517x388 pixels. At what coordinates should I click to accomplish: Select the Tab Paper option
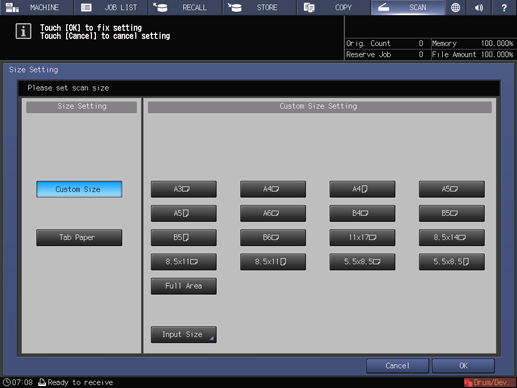tap(79, 237)
